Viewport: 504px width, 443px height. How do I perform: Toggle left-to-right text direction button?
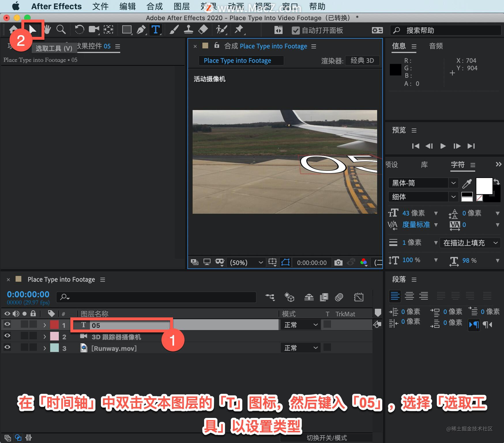[x=474, y=325]
